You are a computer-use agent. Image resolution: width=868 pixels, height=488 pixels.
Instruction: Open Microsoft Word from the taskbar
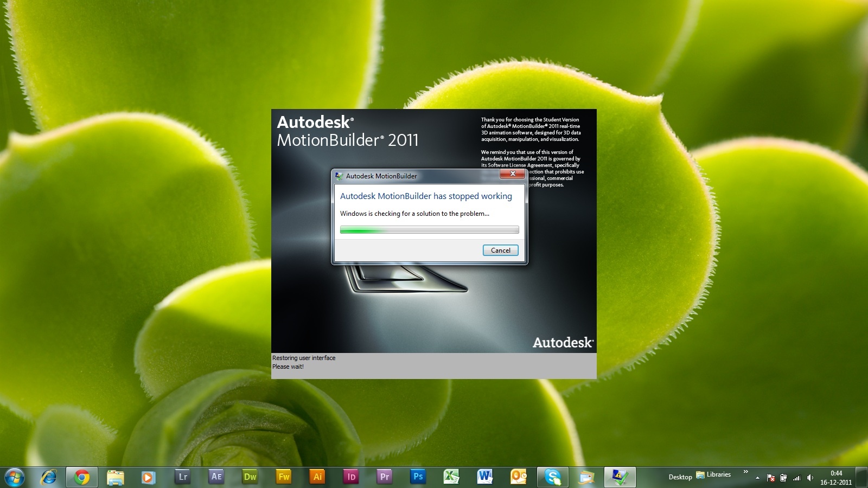(x=485, y=477)
